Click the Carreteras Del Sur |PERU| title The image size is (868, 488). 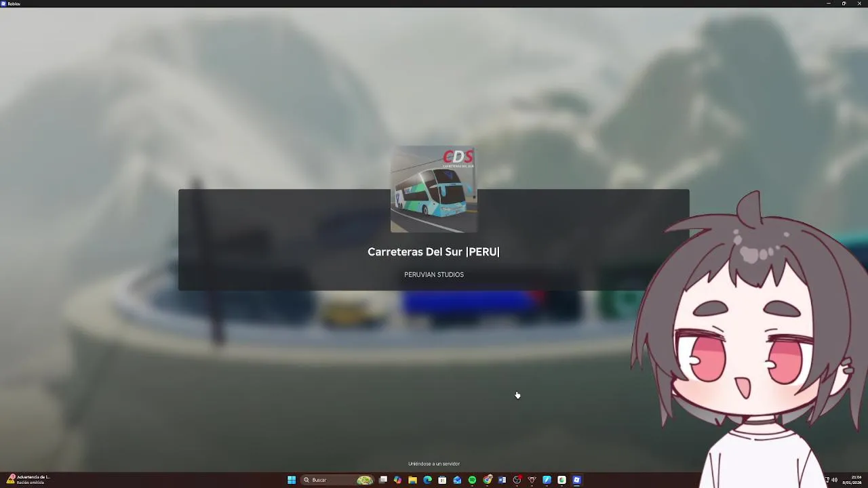[433, 251]
